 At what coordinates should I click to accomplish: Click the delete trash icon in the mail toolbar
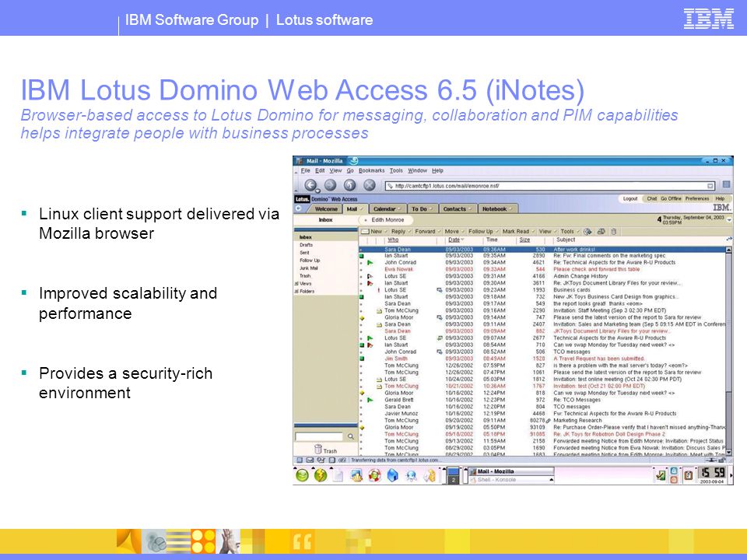(x=614, y=232)
